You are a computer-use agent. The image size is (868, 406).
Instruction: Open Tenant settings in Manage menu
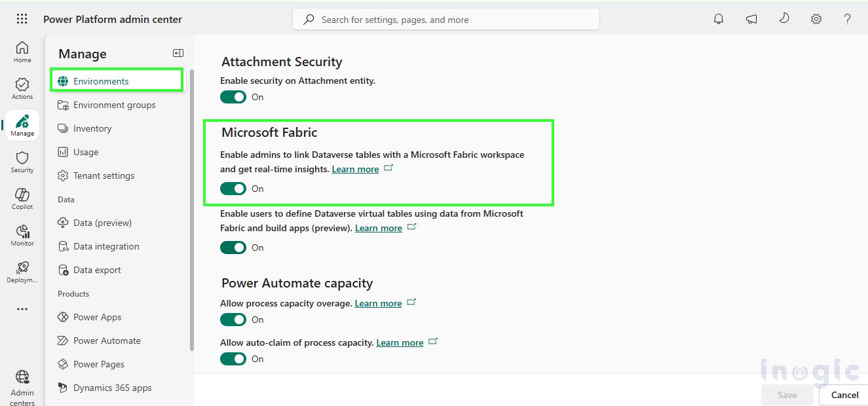(x=117, y=175)
